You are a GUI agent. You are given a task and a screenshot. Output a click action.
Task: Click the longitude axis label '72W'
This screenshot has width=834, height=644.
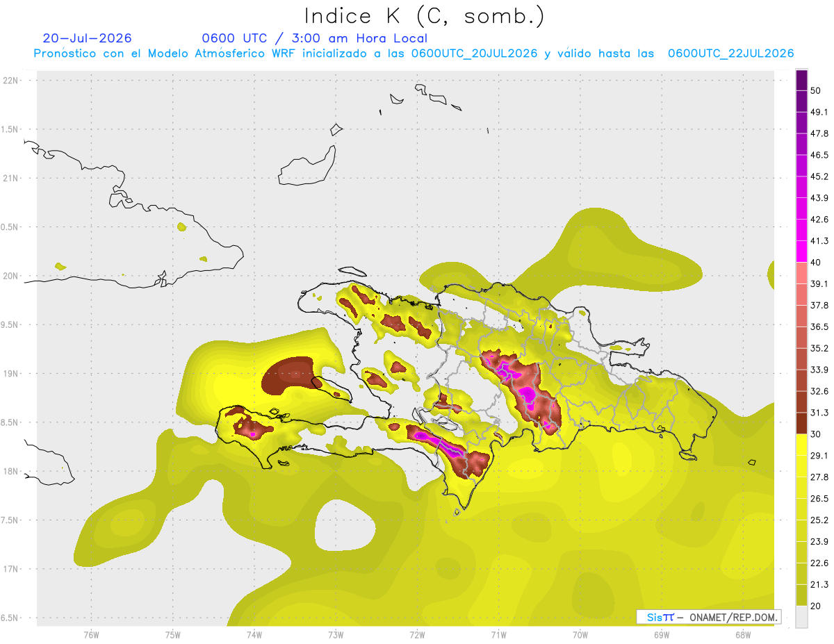(417, 634)
